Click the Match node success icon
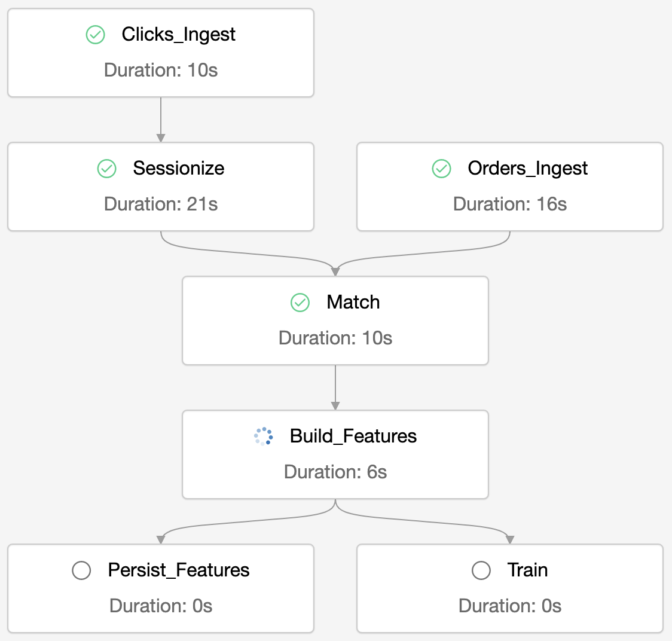Viewport: 672px width, 641px height. pyautogui.click(x=300, y=303)
